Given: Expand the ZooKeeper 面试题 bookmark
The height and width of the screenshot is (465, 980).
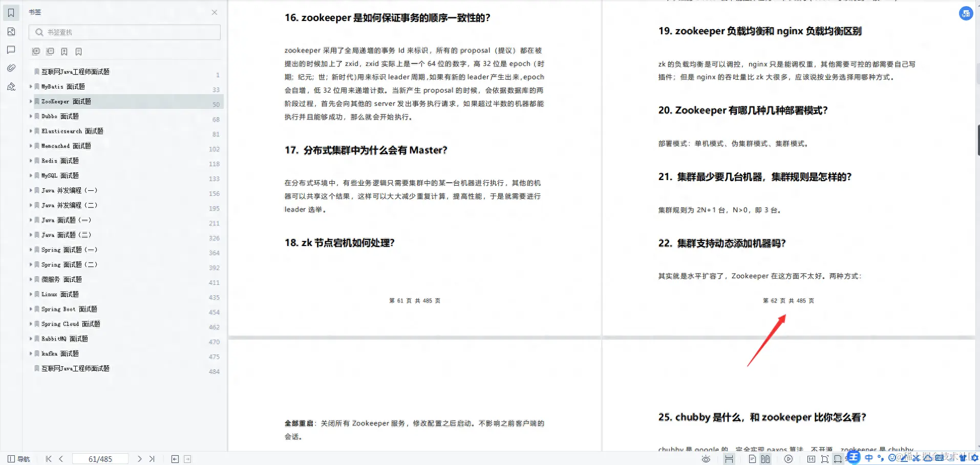Looking at the screenshot, I should [31, 101].
